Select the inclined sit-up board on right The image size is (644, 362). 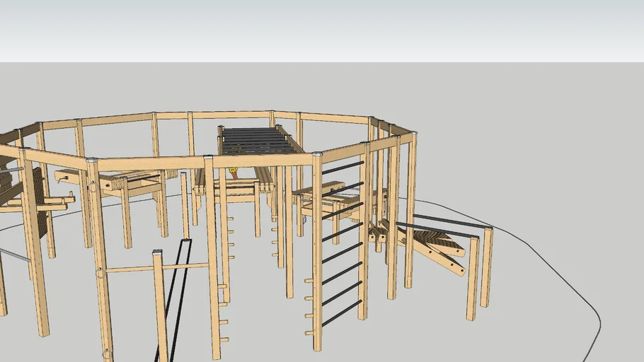(x=432, y=247)
